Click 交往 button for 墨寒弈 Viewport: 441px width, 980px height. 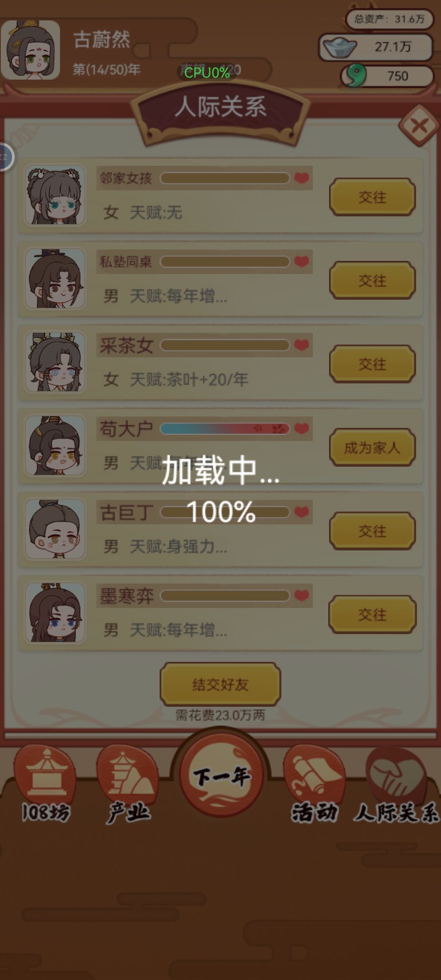click(x=372, y=615)
